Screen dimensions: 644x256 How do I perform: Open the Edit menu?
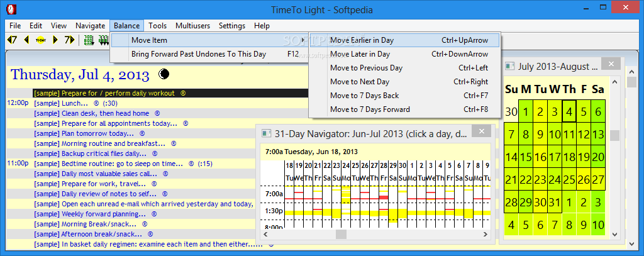click(36, 26)
